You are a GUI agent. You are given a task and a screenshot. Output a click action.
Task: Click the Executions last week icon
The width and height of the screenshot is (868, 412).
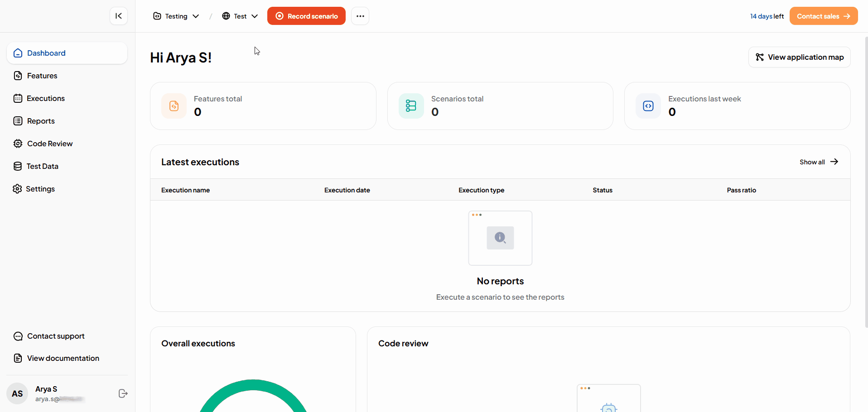[648, 106]
